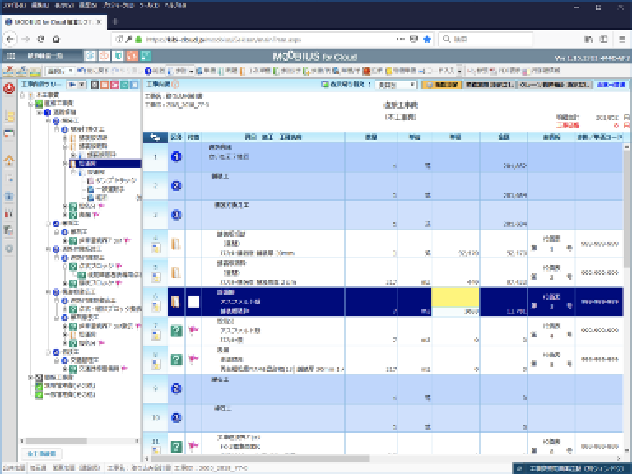The image size is (632, 474).
Task: Bookmark this page with the star icon
Action: tap(427, 39)
